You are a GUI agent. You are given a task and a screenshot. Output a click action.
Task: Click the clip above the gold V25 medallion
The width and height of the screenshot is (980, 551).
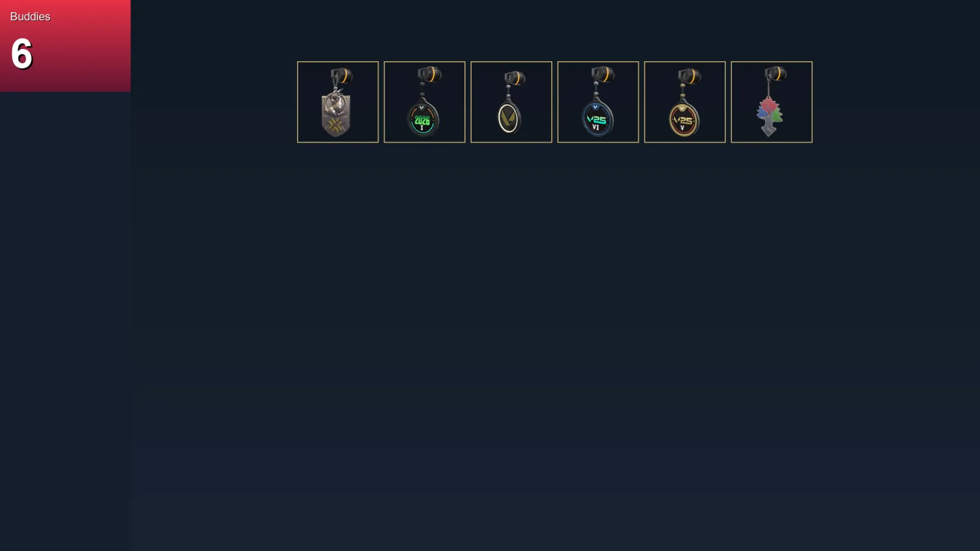(x=690, y=77)
